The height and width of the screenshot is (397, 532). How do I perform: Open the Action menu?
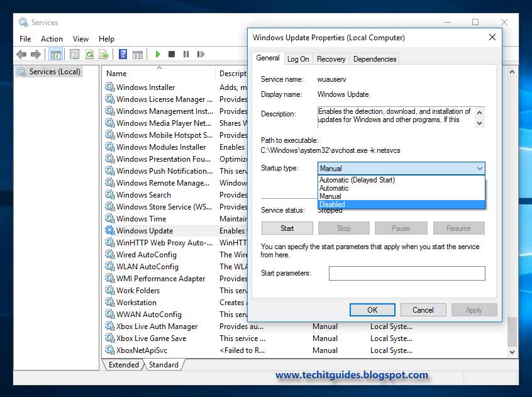(x=52, y=38)
